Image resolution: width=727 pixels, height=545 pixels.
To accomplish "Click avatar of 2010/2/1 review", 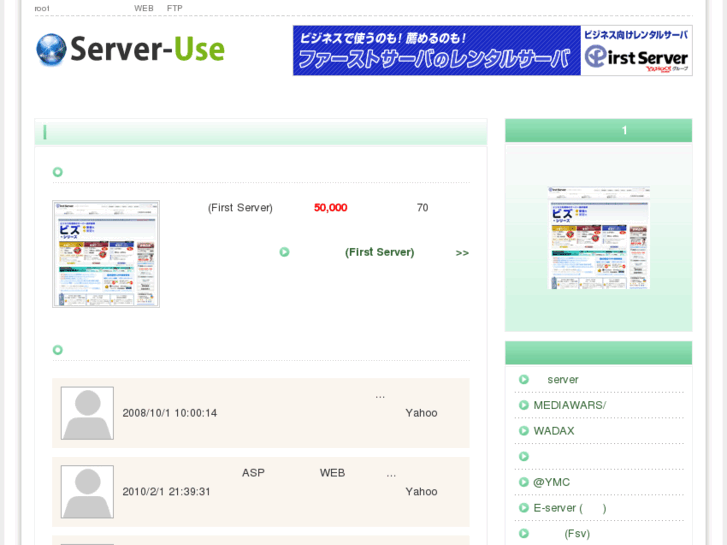I will coord(87,492).
